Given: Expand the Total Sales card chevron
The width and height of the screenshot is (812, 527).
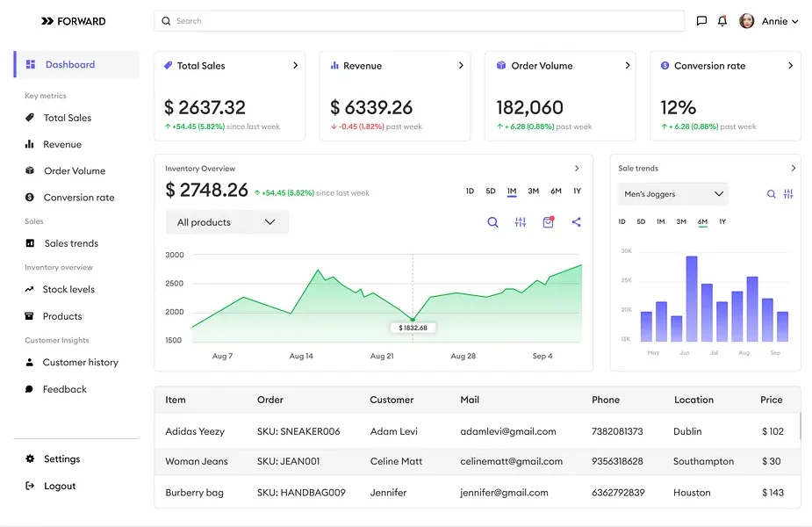Looking at the screenshot, I should click(295, 65).
